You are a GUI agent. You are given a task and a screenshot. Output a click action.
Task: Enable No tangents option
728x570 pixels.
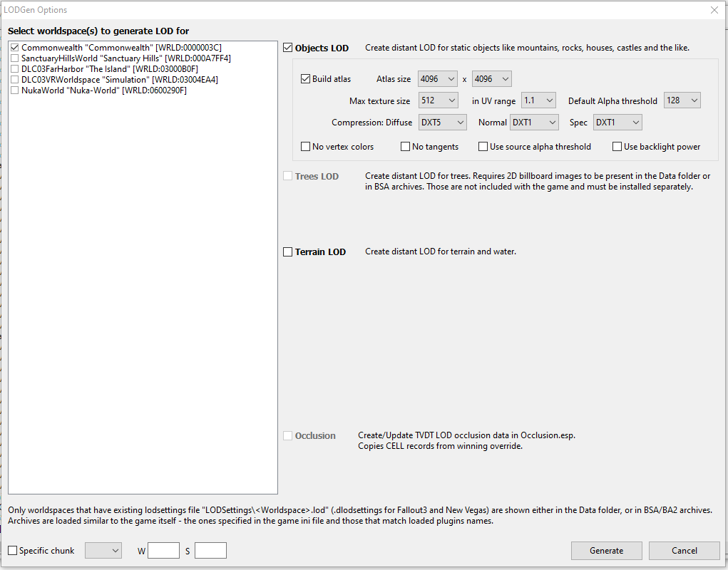coord(405,147)
